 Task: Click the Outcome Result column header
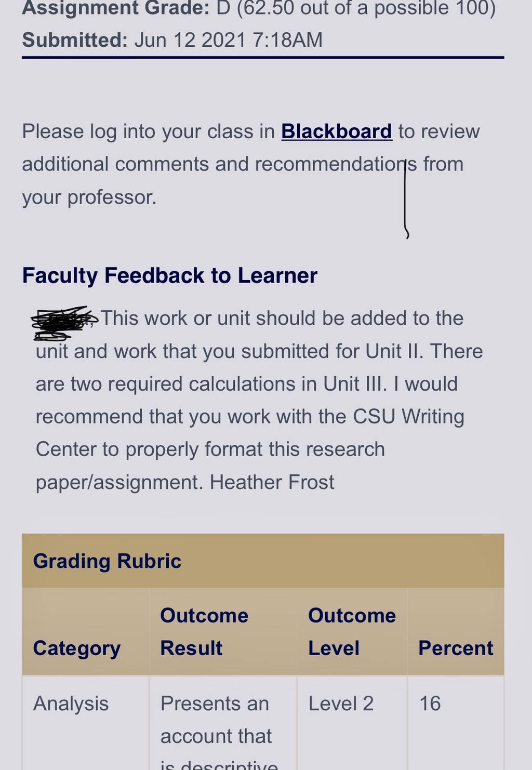(x=204, y=632)
